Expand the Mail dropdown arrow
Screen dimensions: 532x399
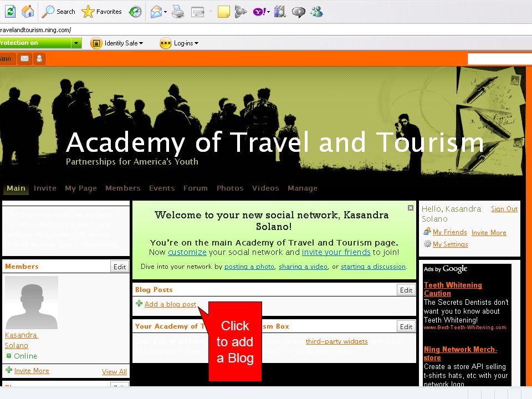click(165, 12)
